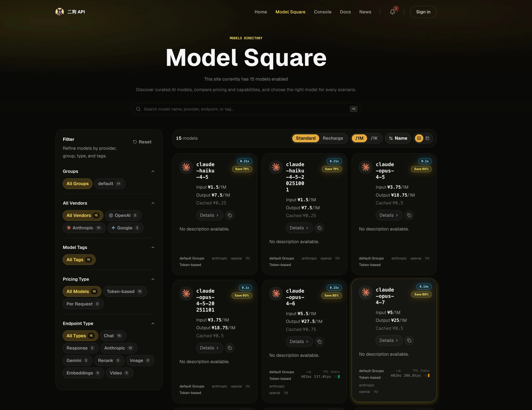Open Details for claude-opus-4-6

(299, 342)
